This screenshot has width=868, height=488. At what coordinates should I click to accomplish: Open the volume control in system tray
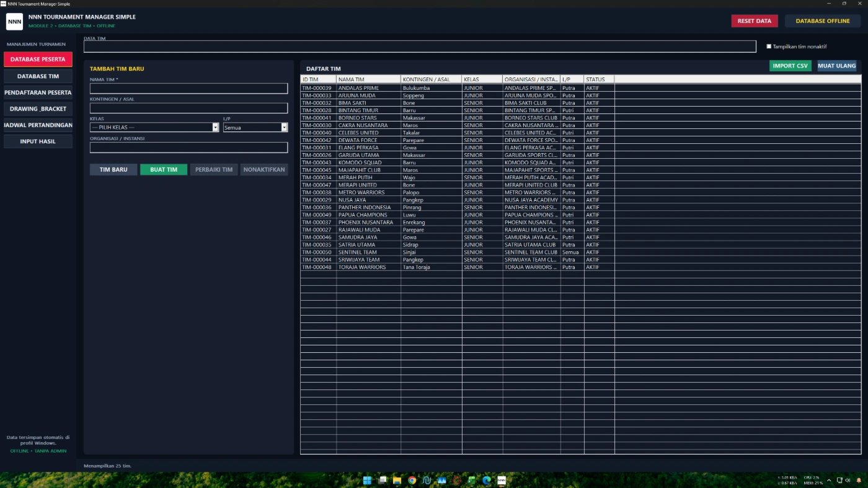(x=848, y=480)
